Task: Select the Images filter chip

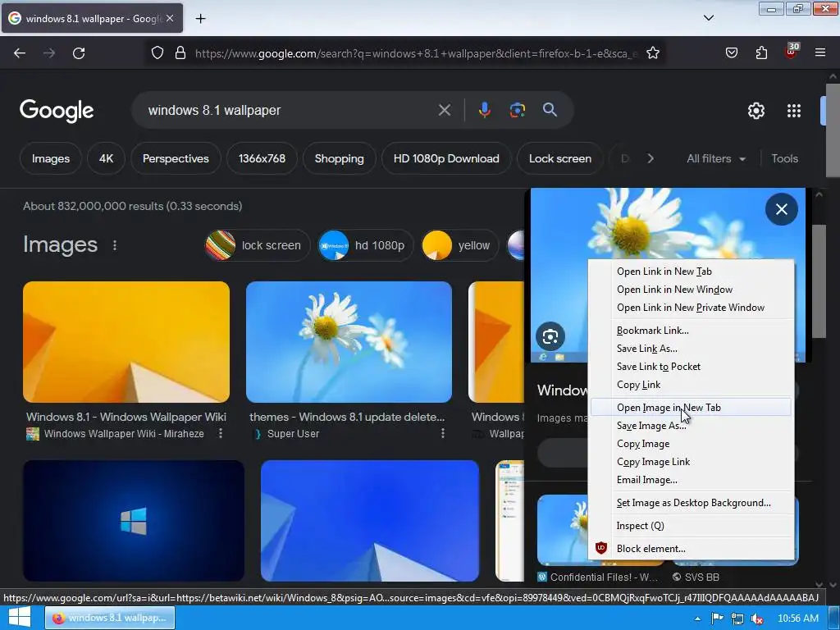Action: point(50,158)
